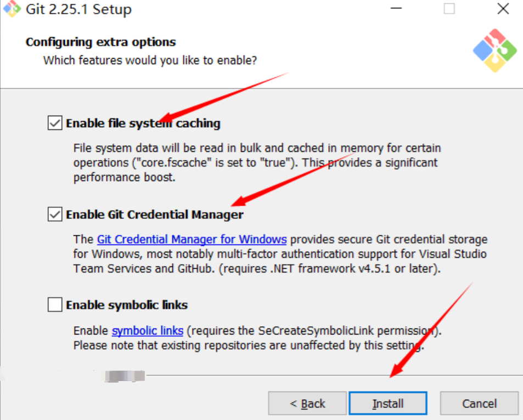The image size is (523, 420).
Task: Cancel the Git installation
Action: 479,404
